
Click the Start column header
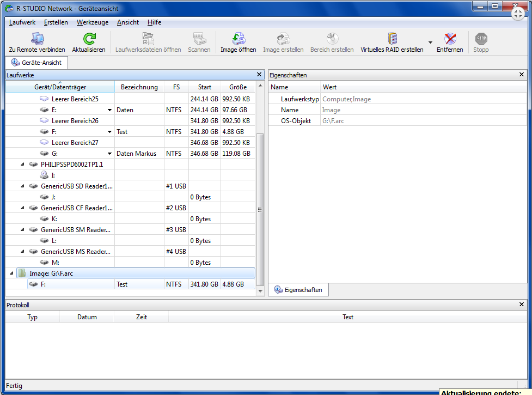point(205,87)
